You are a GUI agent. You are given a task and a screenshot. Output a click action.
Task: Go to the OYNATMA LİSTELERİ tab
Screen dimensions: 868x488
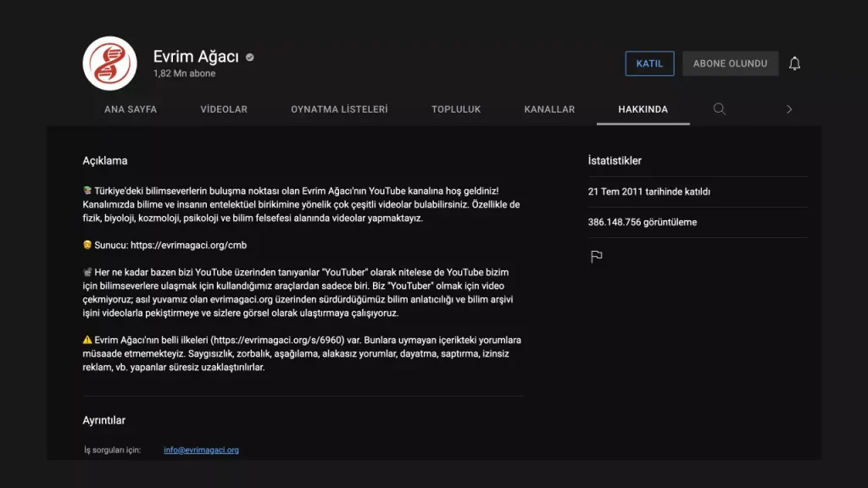pos(339,109)
